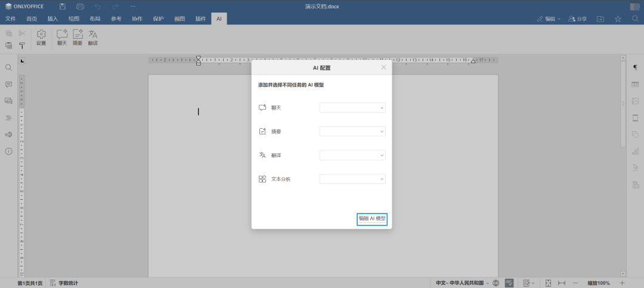Click the Save icon in title bar
The width and height of the screenshot is (644, 288).
(63, 6)
